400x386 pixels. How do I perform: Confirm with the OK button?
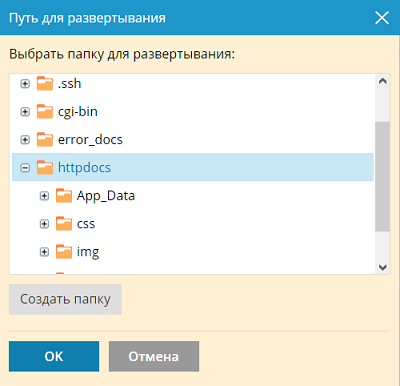(54, 356)
